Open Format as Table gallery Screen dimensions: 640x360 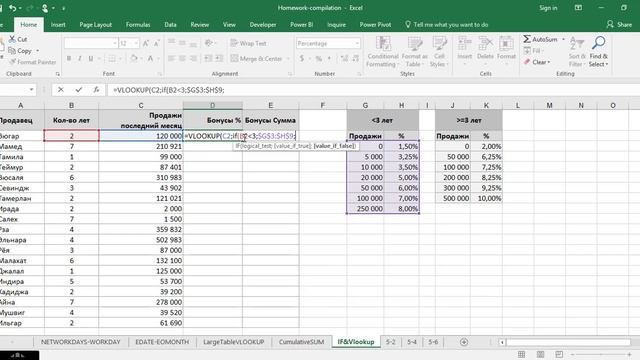point(415,52)
